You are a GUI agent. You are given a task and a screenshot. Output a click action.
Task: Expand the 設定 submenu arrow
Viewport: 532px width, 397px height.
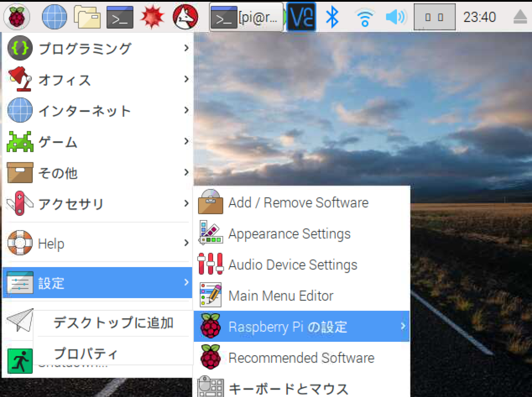tap(186, 282)
